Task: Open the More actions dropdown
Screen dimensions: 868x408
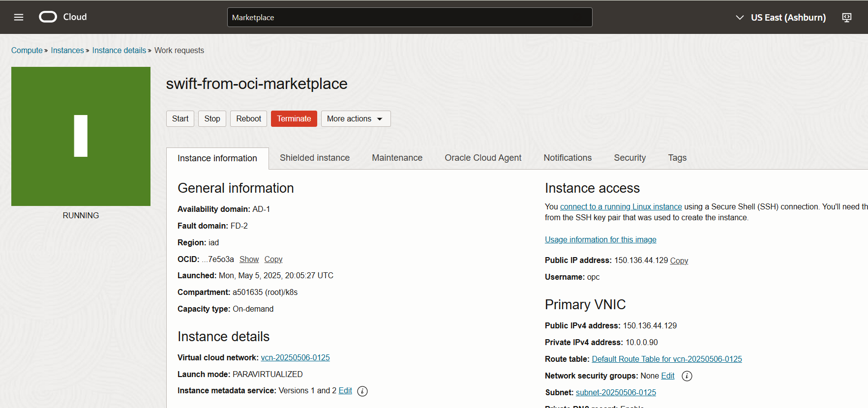Action: [x=356, y=118]
